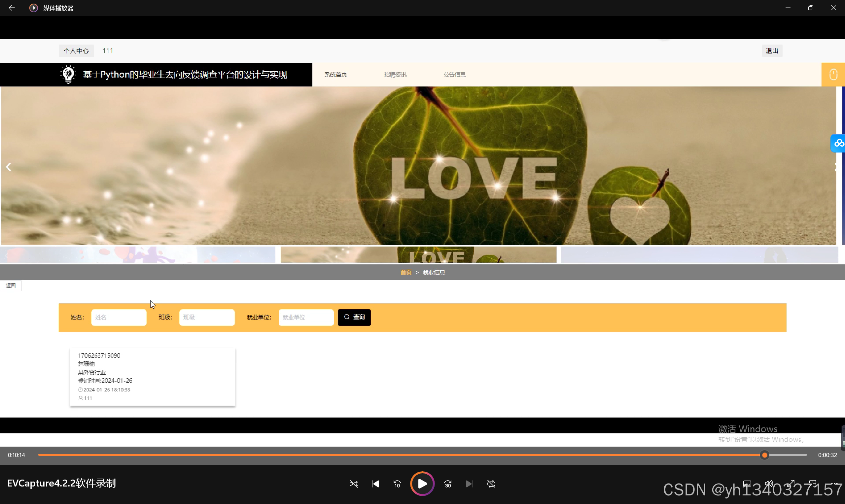Click the remaining time 0:00:32 label
This screenshot has height=504, width=845.
click(x=827, y=455)
